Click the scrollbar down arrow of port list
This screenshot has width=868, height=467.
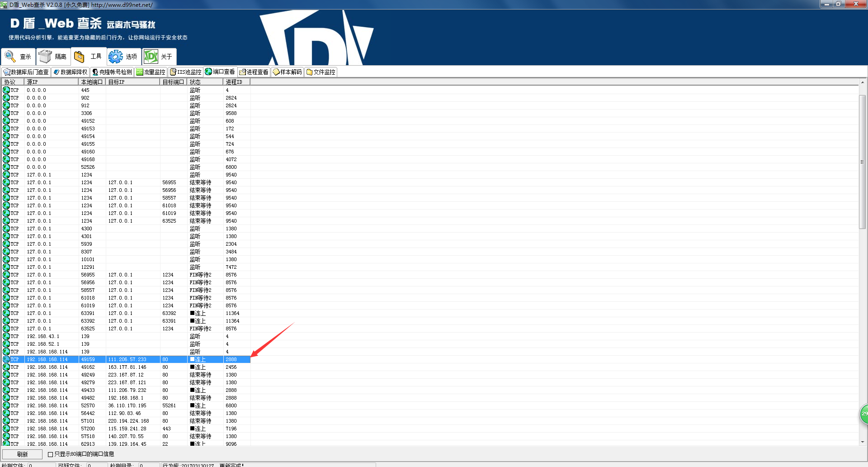point(863,442)
